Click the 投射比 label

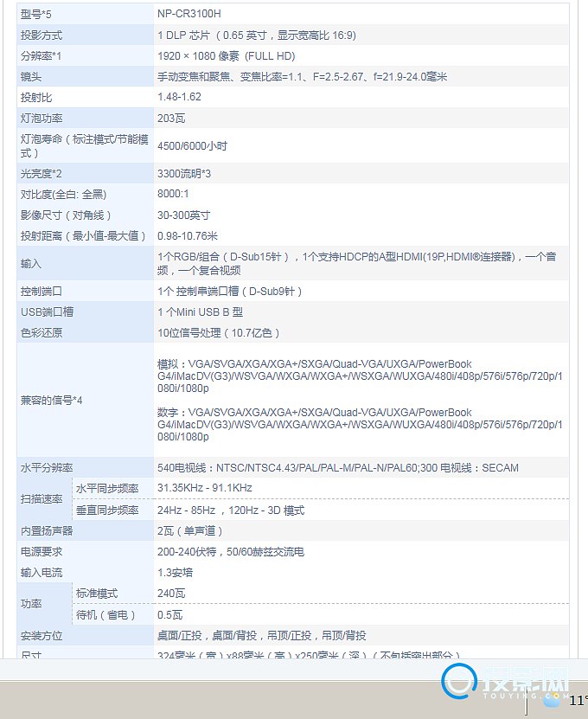[36, 97]
